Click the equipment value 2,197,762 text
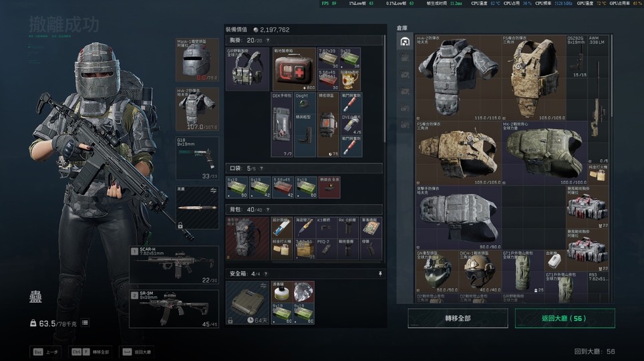 (275, 29)
